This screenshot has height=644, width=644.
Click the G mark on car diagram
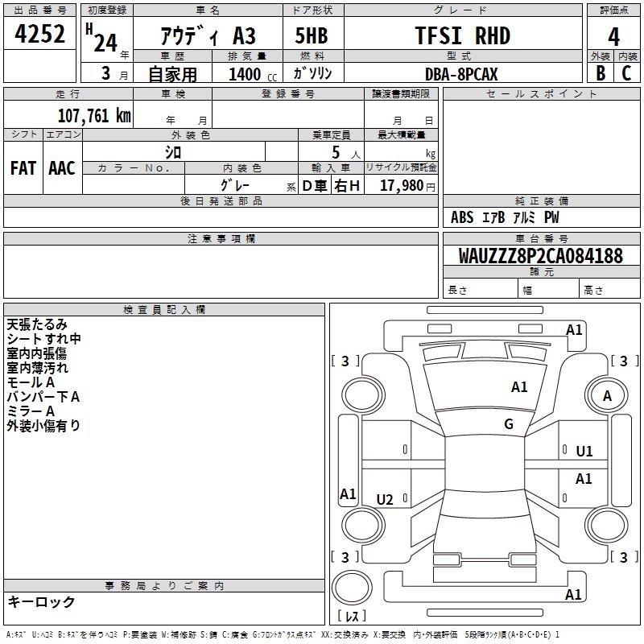coord(509,424)
